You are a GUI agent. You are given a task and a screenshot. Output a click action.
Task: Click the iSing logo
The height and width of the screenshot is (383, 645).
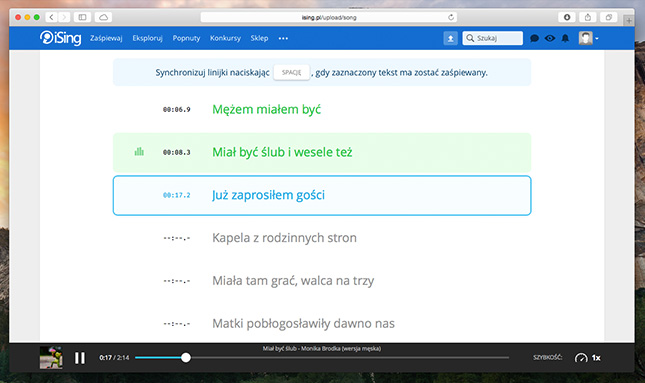tap(60, 38)
